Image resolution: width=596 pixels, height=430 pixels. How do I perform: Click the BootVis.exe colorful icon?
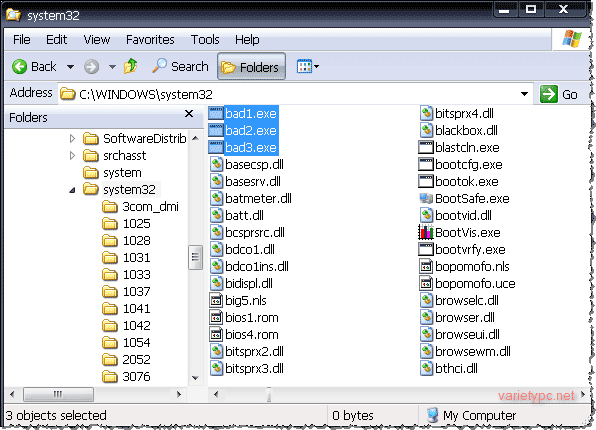tap(426, 232)
